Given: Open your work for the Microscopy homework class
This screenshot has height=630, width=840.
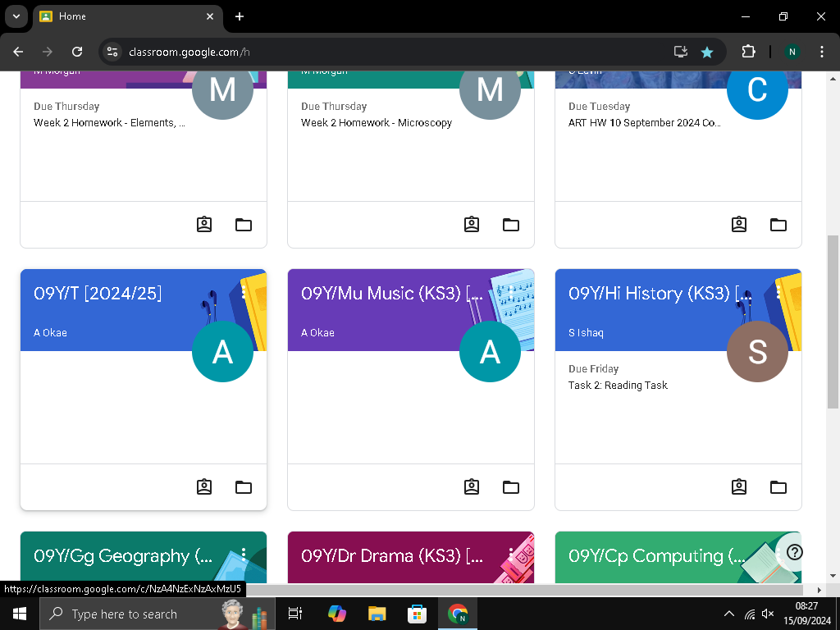Looking at the screenshot, I should click(472, 225).
